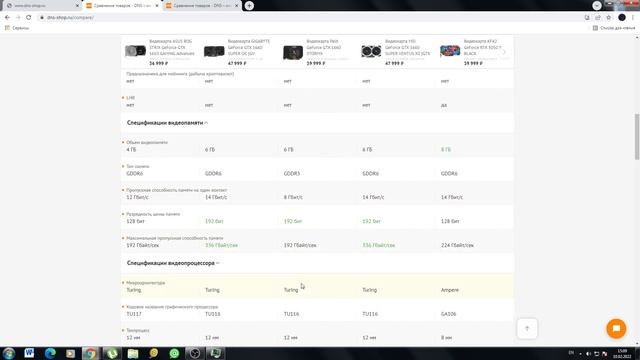Viewport: 640px width, 360px height.
Task: Open the Сервисы bookmark
Action: [17, 28]
